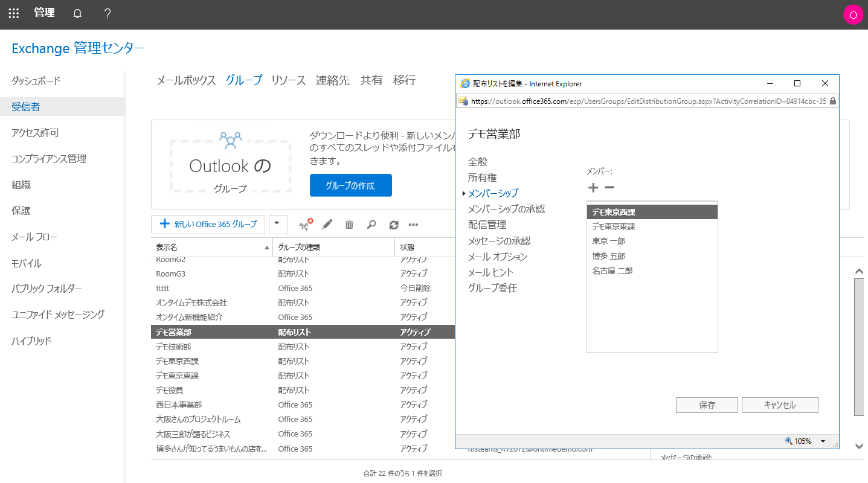Screen dimensions: 868x483
Task: Refresh the group list with circular arrows icon
Action: pos(393,224)
